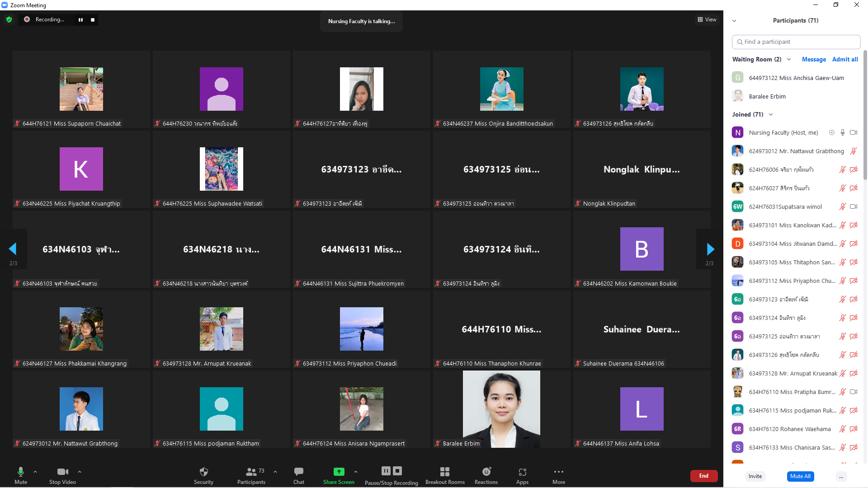Open the Apps panel
The width and height of the screenshot is (868, 488).
522,472
